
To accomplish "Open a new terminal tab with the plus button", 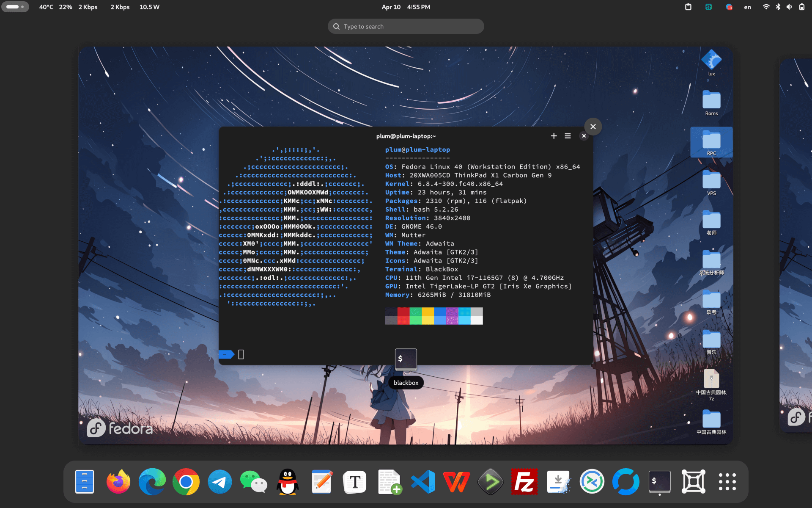I will (x=554, y=136).
